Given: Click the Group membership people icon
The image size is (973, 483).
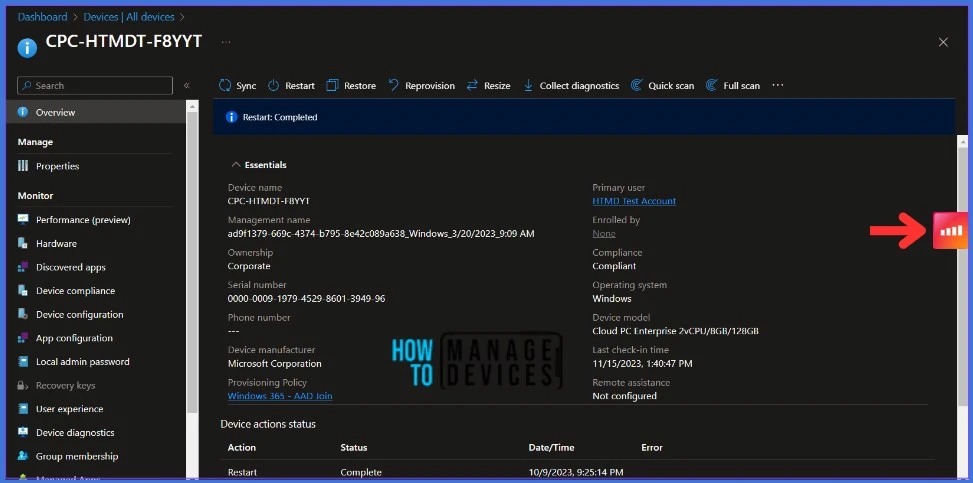Looking at the screenshot, I should (x=23, y=456).
